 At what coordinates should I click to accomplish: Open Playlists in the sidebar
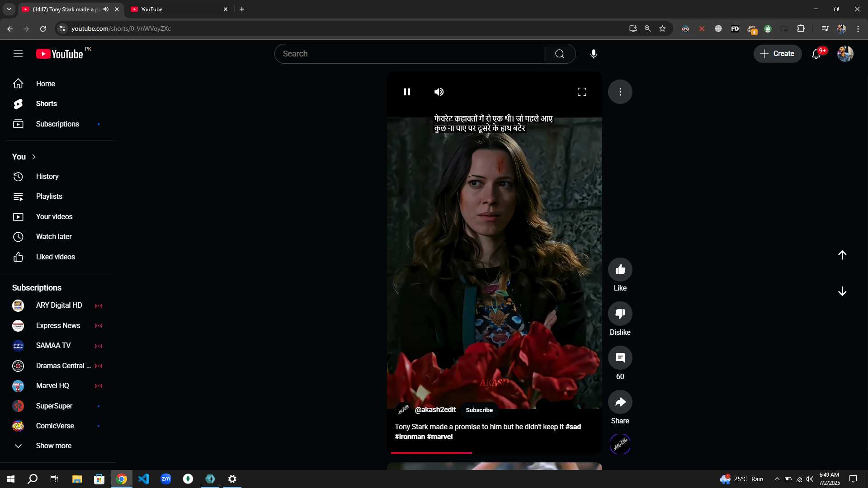(x=58, y=196)
